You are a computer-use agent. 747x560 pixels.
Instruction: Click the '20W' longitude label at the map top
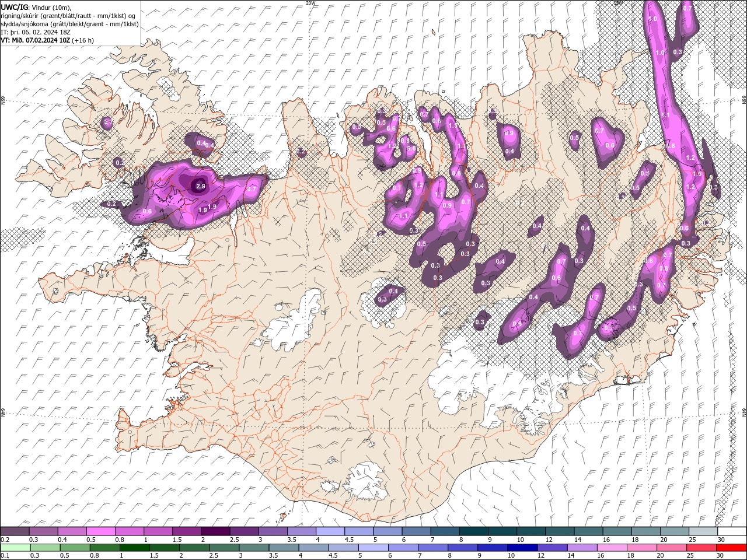(310, 3)
